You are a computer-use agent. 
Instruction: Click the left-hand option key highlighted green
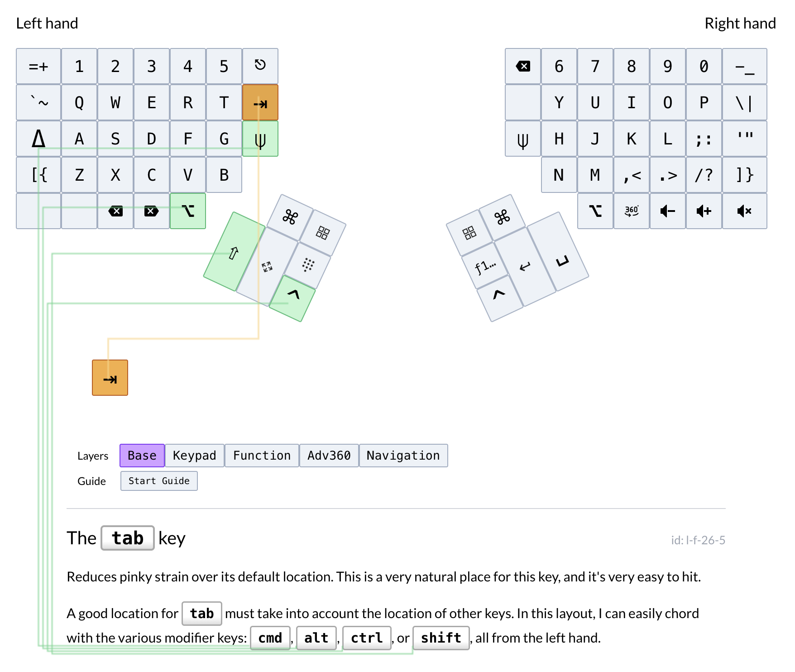188,211
